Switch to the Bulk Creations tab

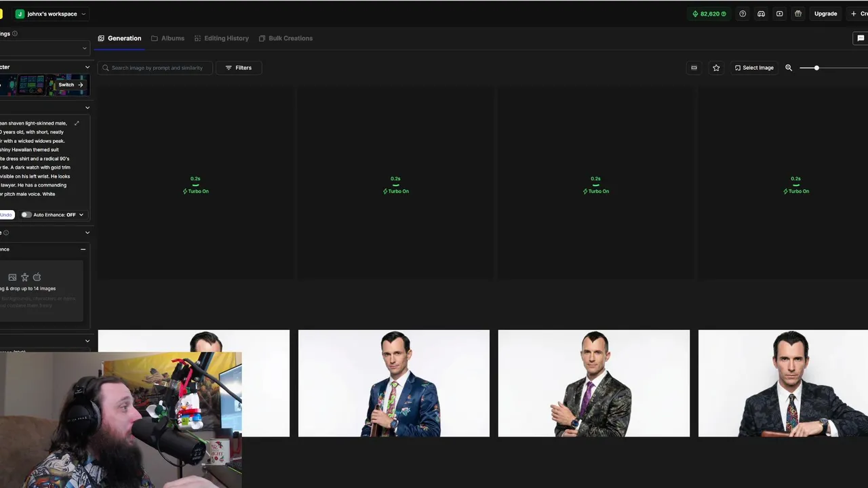pos(285,39)
